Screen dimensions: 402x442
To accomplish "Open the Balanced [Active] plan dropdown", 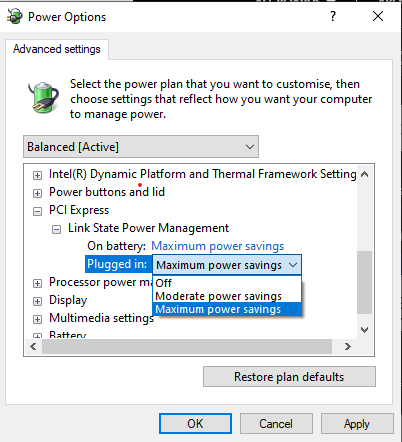I will click(141, 147).
